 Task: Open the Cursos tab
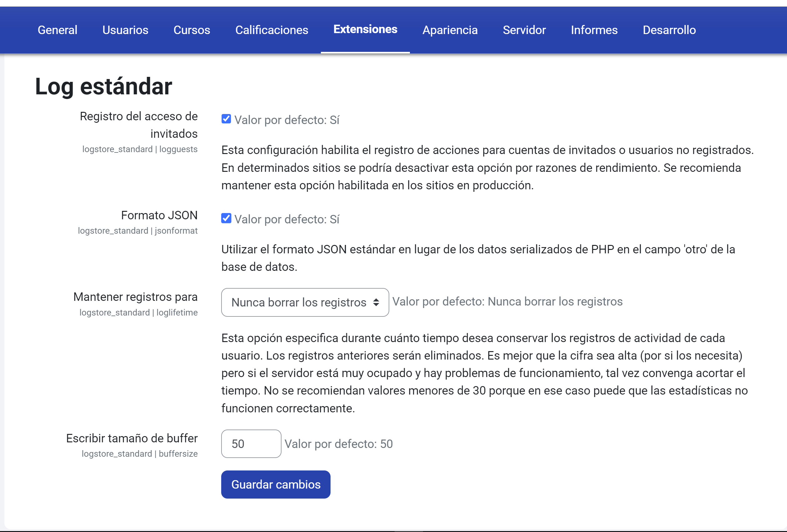click(x=192, y=30)
